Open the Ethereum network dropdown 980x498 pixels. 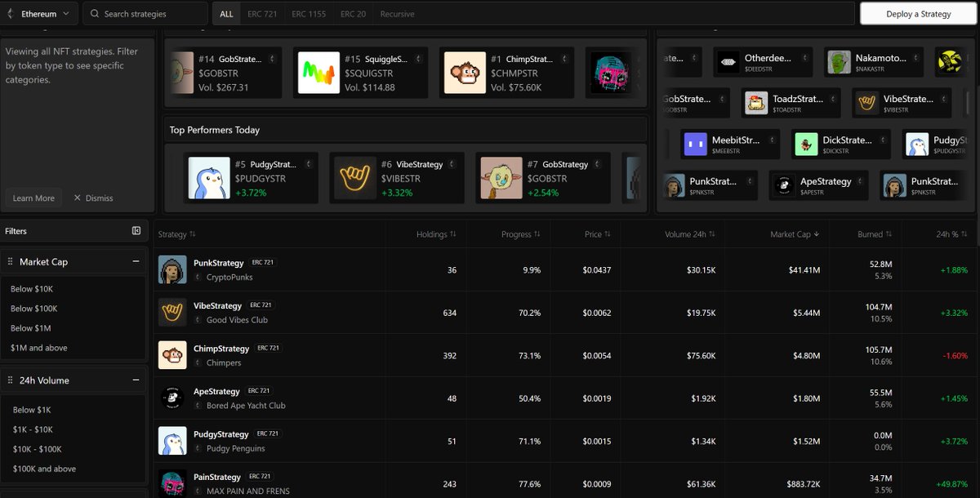click(x=39, y=13)
